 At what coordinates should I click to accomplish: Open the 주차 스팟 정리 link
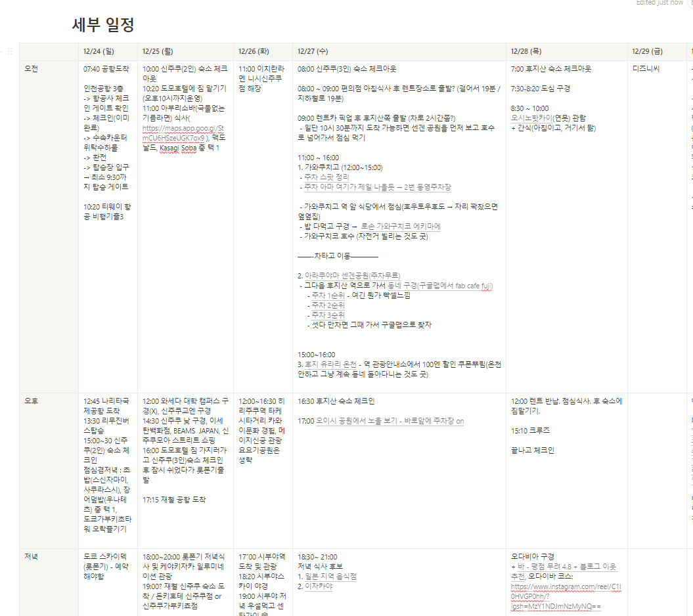point(326,177)
